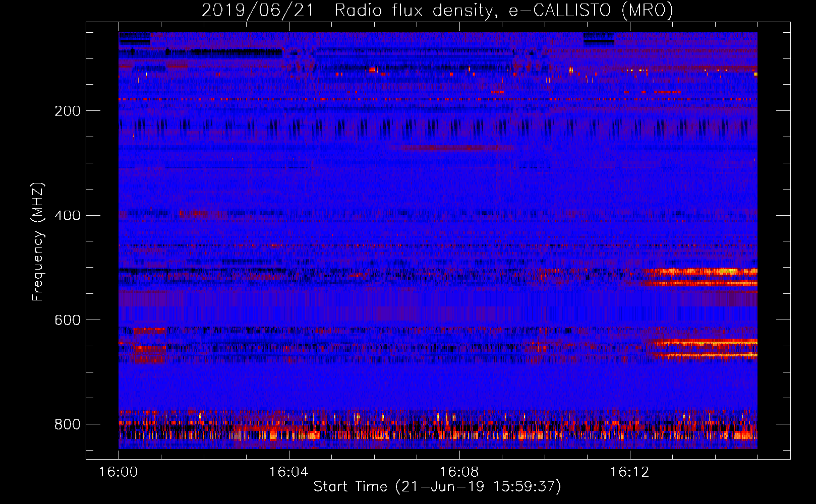
Task: Select the 16:04 time tick label
Action: click(x=288, y=472)
